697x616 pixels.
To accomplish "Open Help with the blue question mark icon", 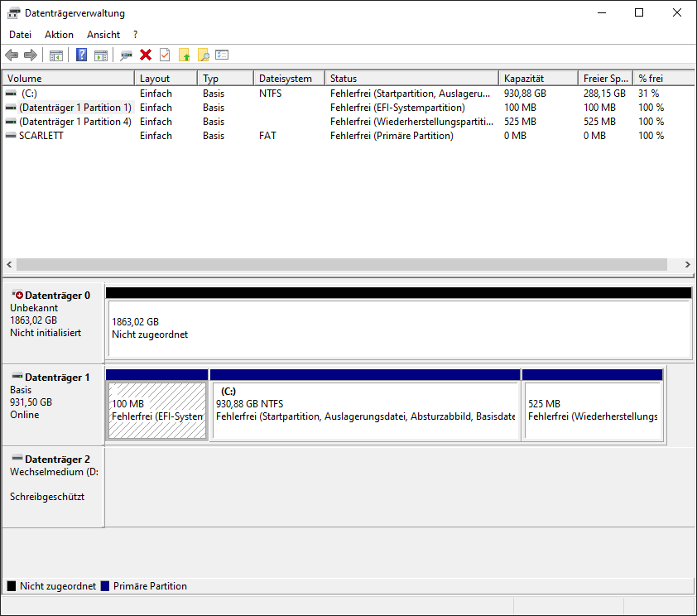I will (81, 55).
